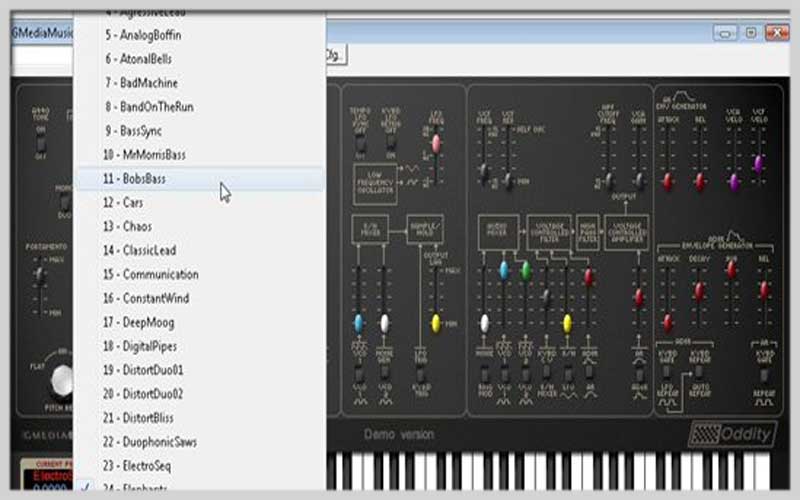Click the ADSR Attack red slider

coord(668,322)
